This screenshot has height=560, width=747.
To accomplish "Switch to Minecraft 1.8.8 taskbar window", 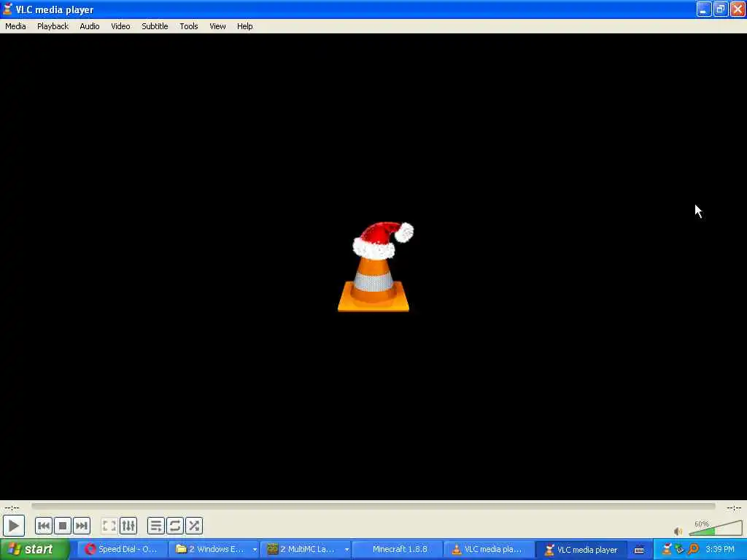I will 398,549.
